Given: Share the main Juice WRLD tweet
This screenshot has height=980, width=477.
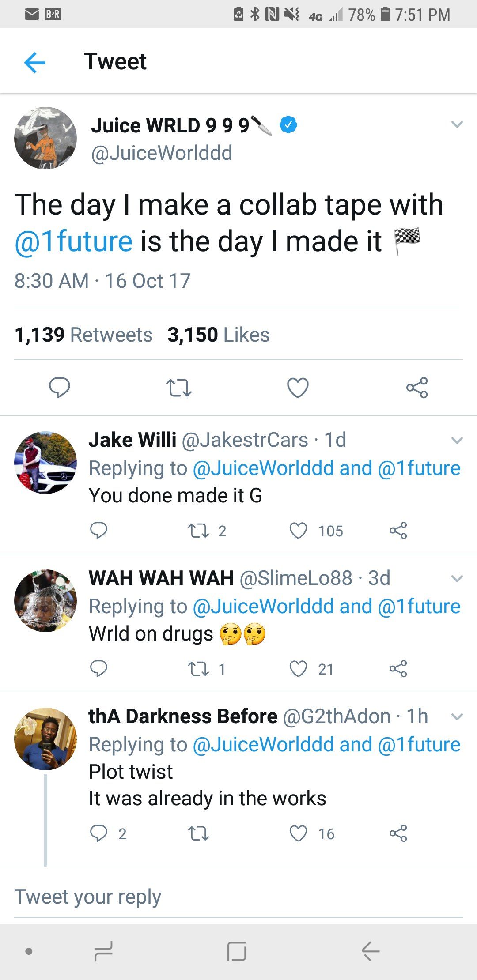Looking at the screenshot, I should click(417, 388).
